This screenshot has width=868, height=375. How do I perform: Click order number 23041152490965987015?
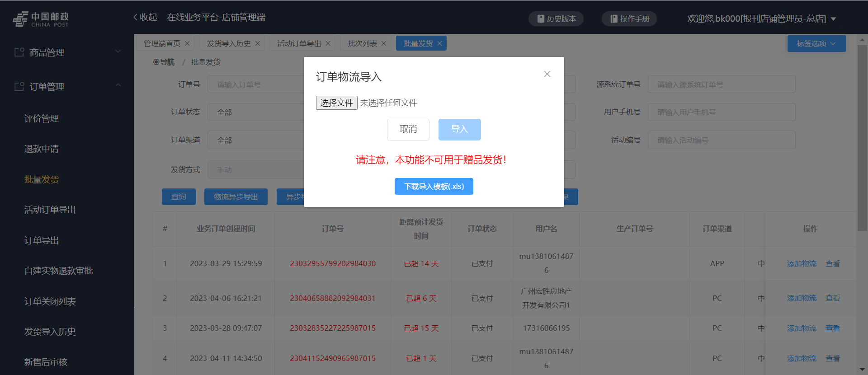(333, 358)
